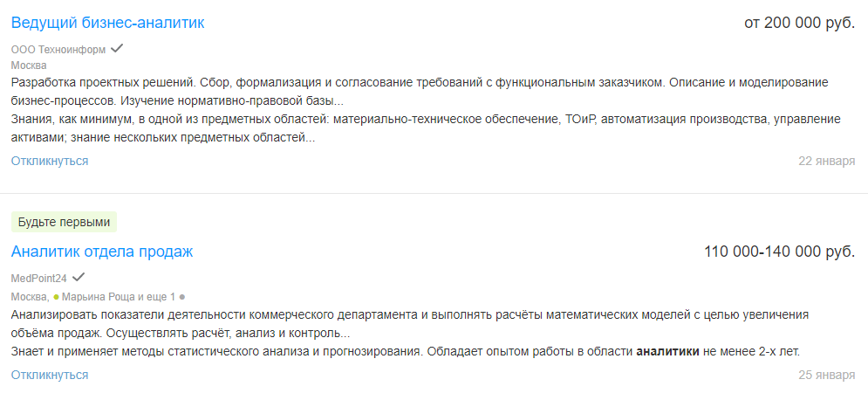Viewport: 868px width, 407px height.
Task: Click the "25 января" posting date
Action: click(x=827, y=376)
